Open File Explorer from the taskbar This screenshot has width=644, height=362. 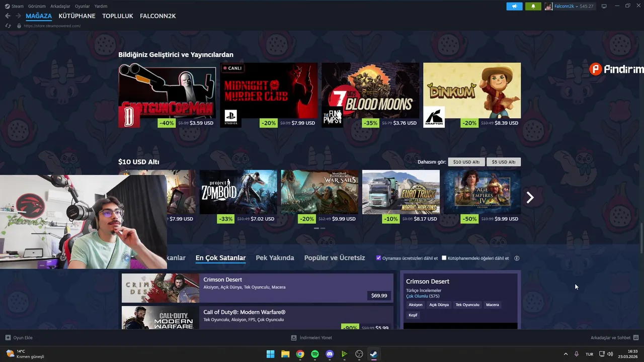[285, 354]
